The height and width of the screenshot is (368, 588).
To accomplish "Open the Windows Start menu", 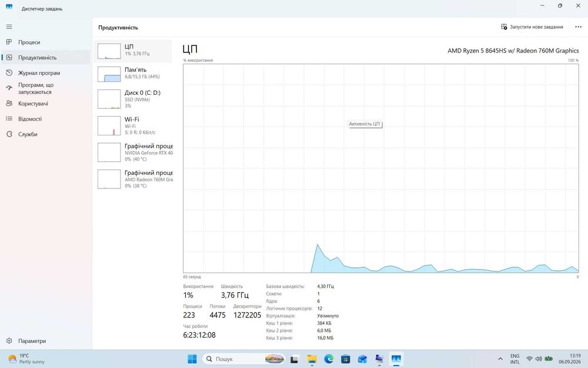I will tap(192, 359).
